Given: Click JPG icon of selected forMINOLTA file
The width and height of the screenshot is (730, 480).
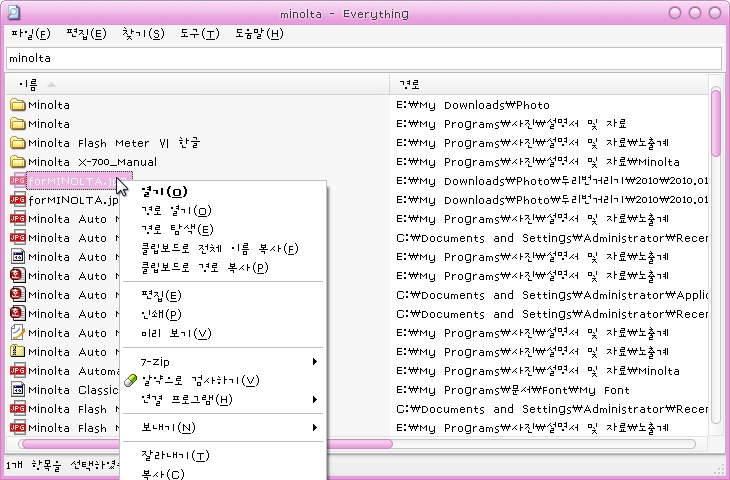Looking at the screenshot, I should [17, 181].
